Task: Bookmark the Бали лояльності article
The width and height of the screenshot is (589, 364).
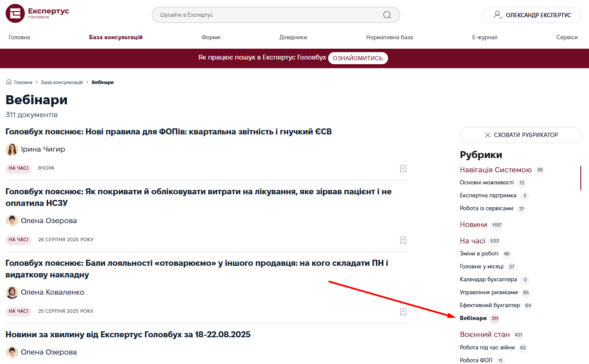Action: (x=403, y=312)
